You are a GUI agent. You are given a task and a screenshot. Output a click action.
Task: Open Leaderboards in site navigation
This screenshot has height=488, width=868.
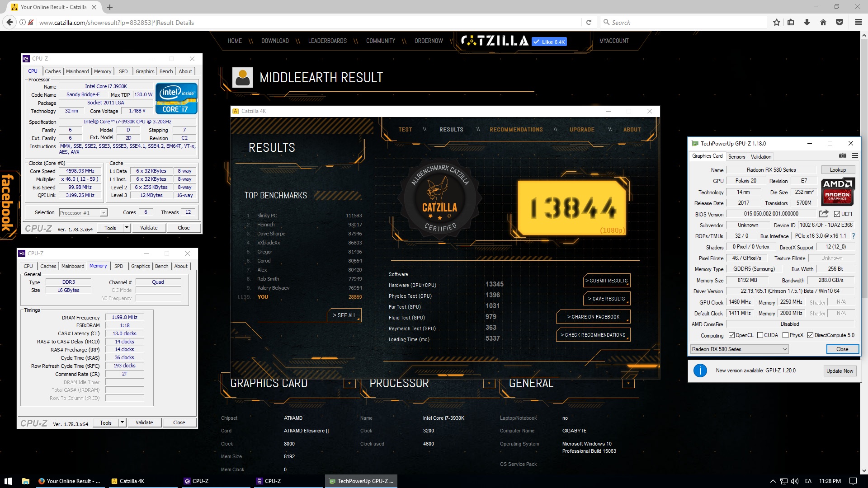click(327, 41)
